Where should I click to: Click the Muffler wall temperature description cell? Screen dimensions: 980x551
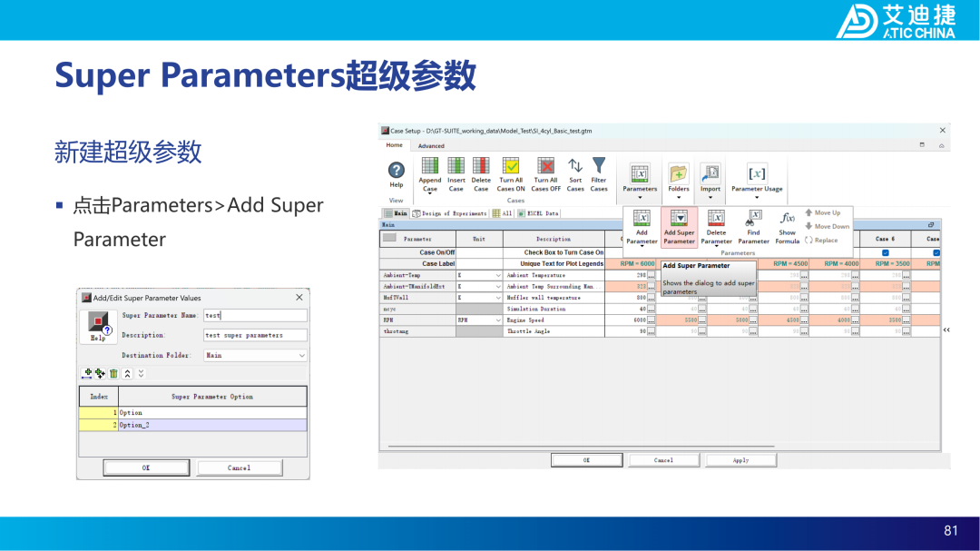pos(554,298)
